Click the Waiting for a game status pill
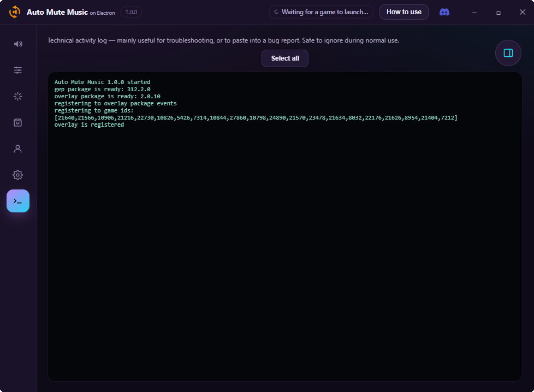534x392 pixels. (321, 12)
